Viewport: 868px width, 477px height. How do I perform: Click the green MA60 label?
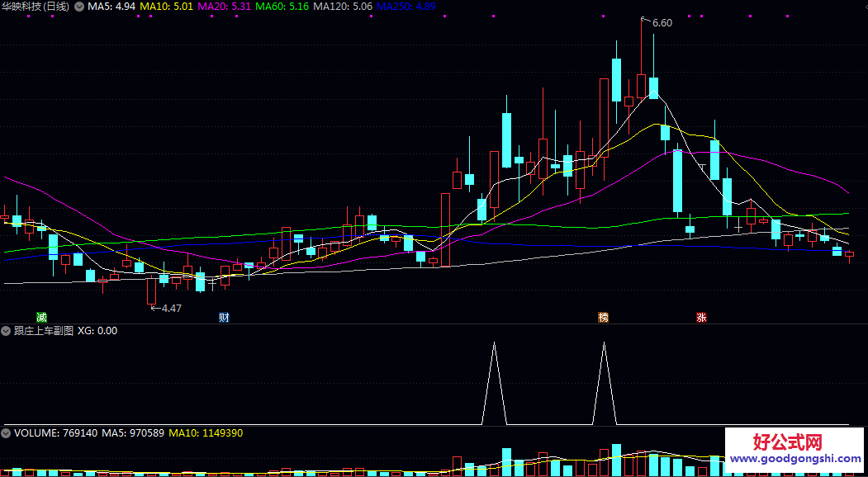(x=282, y=7)
